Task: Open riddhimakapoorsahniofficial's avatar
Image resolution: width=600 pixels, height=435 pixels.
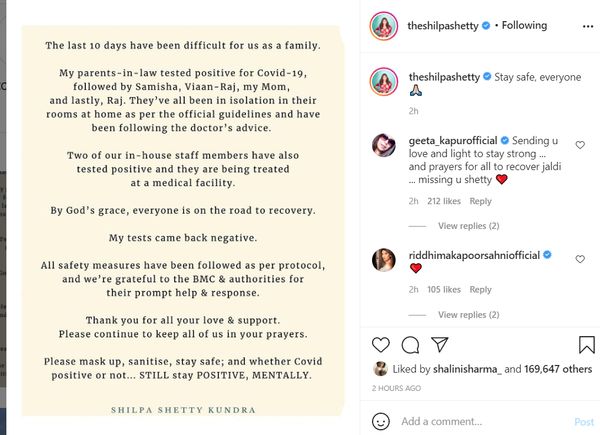Action: click(384, 260)
